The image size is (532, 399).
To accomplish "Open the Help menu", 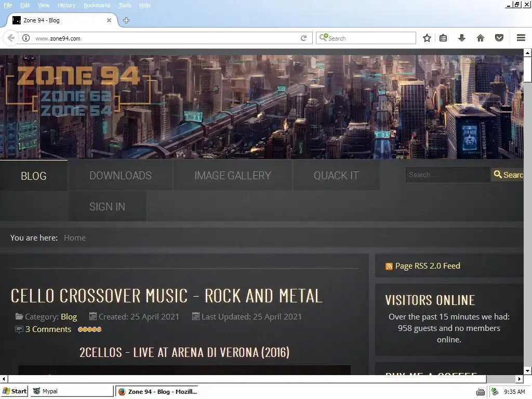I will tap(145, 5).
